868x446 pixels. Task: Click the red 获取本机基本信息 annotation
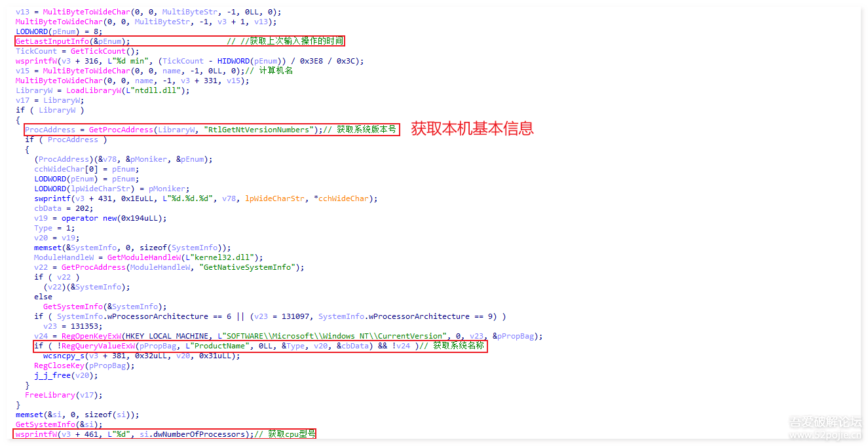(x=472, y=128)
